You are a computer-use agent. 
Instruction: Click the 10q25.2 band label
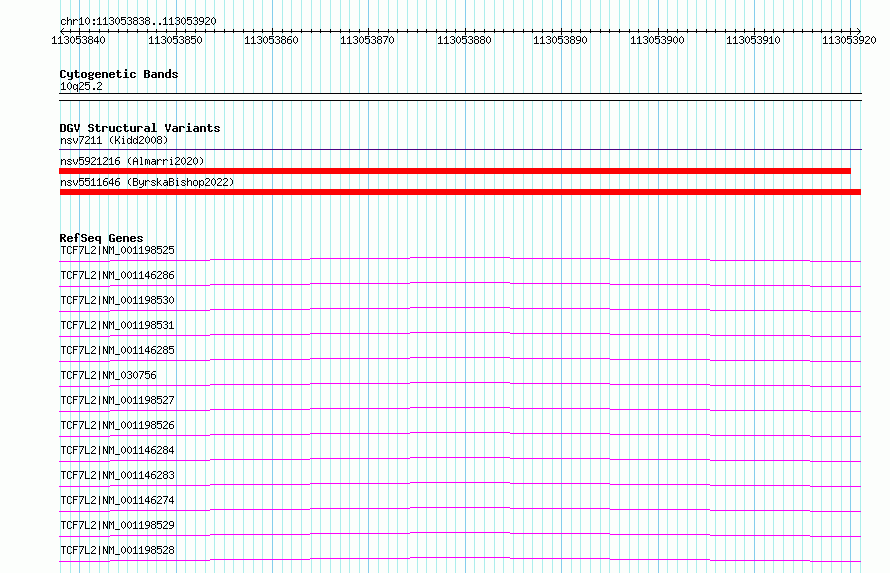pos(81,86)
